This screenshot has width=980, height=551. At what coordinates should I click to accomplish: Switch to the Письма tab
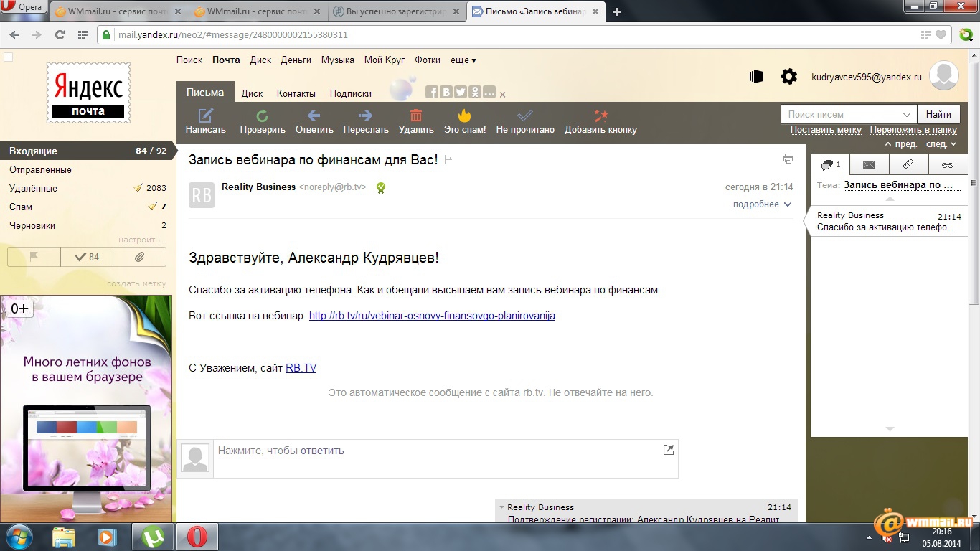pyautogui.click(x=205, y=93)
